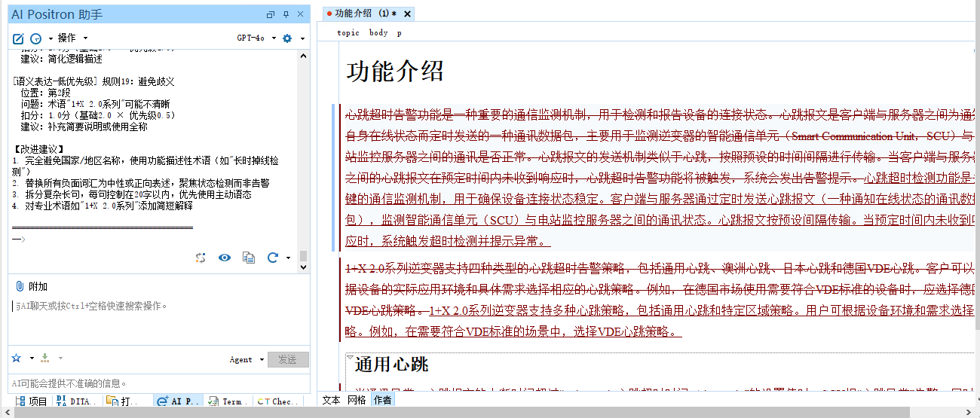Close the 功能介绍 editor tab

click(407, 14)
